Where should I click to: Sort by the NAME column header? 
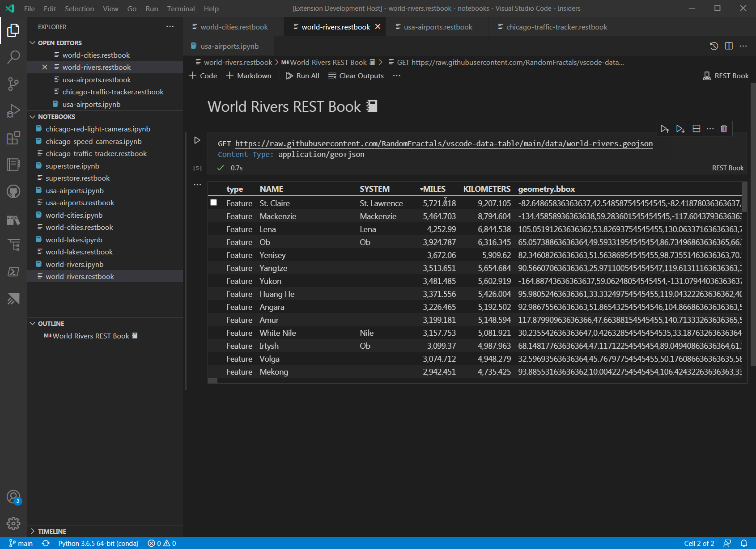pyautogui.click(x=272, y=189)
